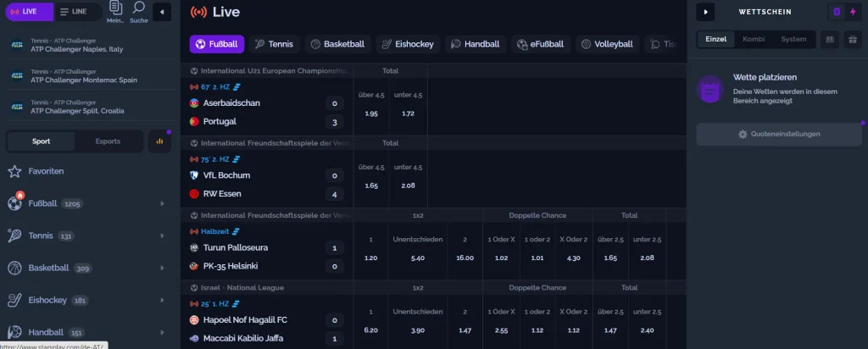The width and height of the screenshot is (868, 349).
Task: Select the Esports tab in sidebar
Action: point(108,141)
